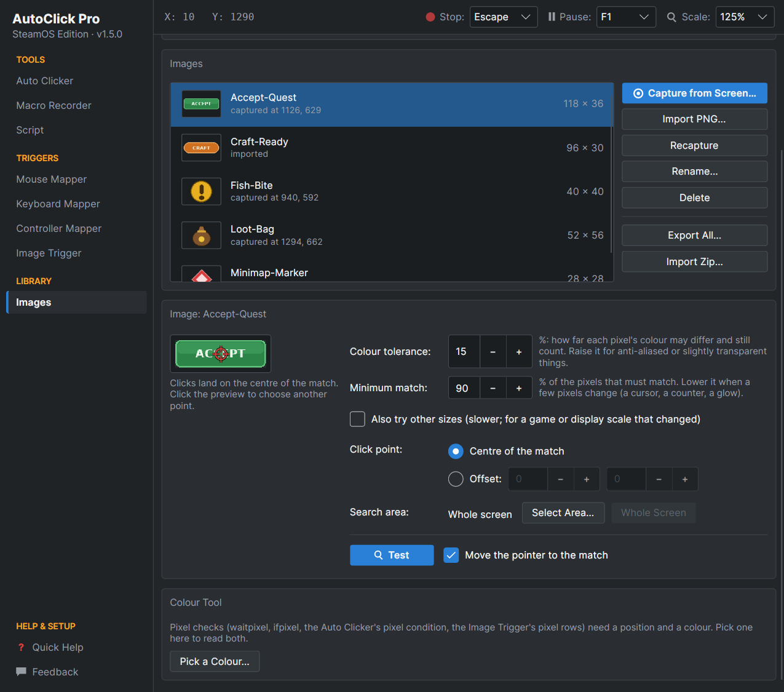The image size is (784, 692).
Task: Click the Select Area button
Action: [x=563, y=513]
